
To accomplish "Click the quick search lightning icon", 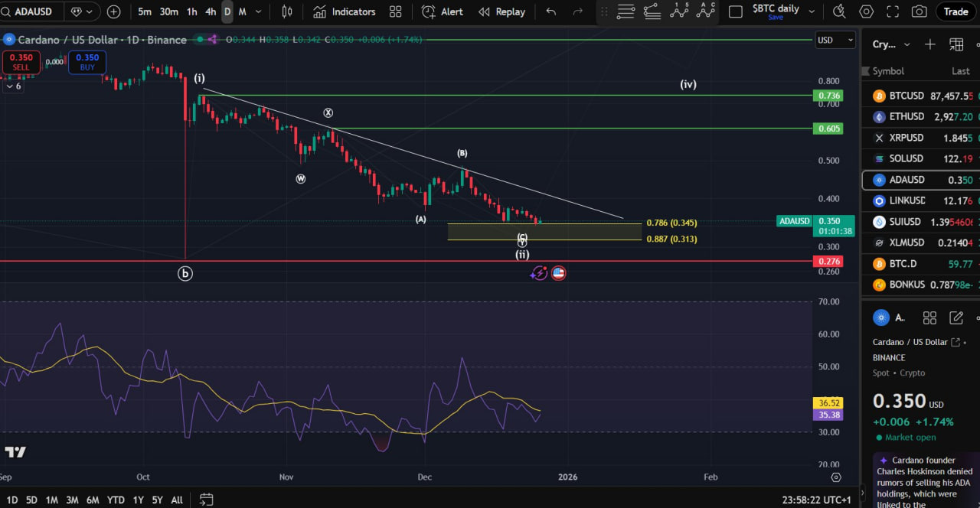I will click(840, 11).
